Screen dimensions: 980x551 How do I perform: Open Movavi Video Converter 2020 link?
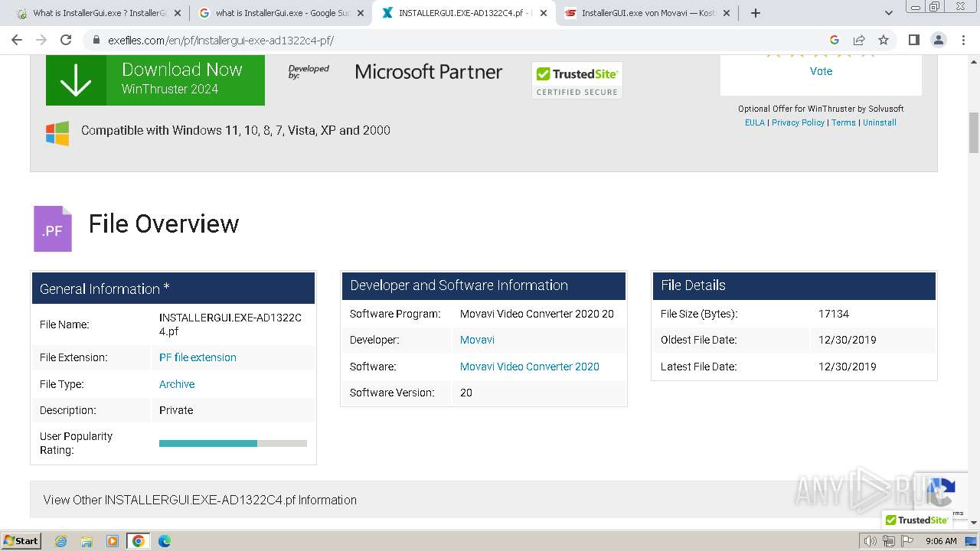(530, 367)
